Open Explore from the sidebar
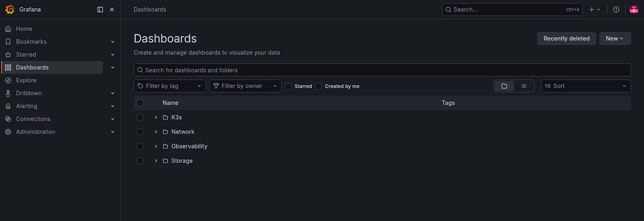The height and width of the screenshot is (221, 644). click(26, 80)
